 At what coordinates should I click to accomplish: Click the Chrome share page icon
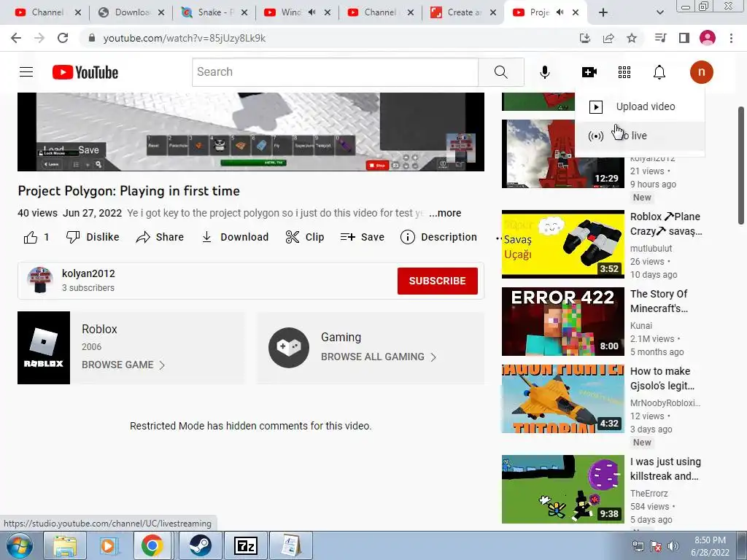click(x=608, y=38)
